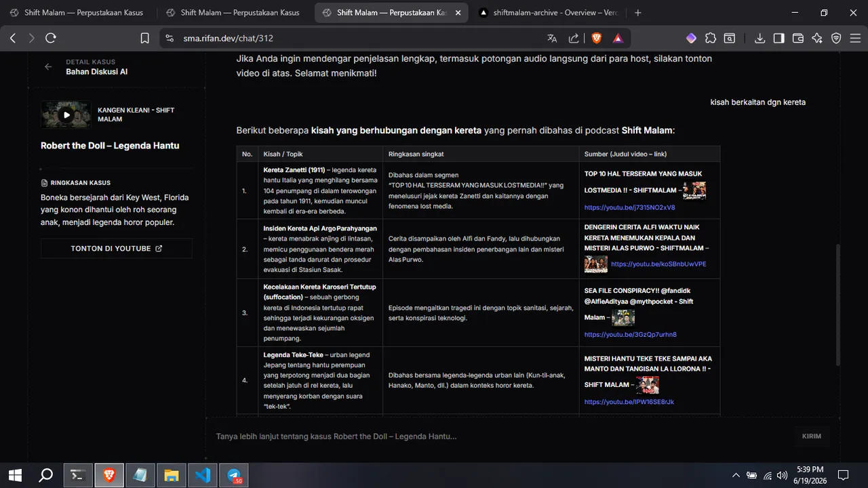Open youtu.be/koSBnbUwVPE link
The height and width of the screenshot is (488, 868).
658,264
